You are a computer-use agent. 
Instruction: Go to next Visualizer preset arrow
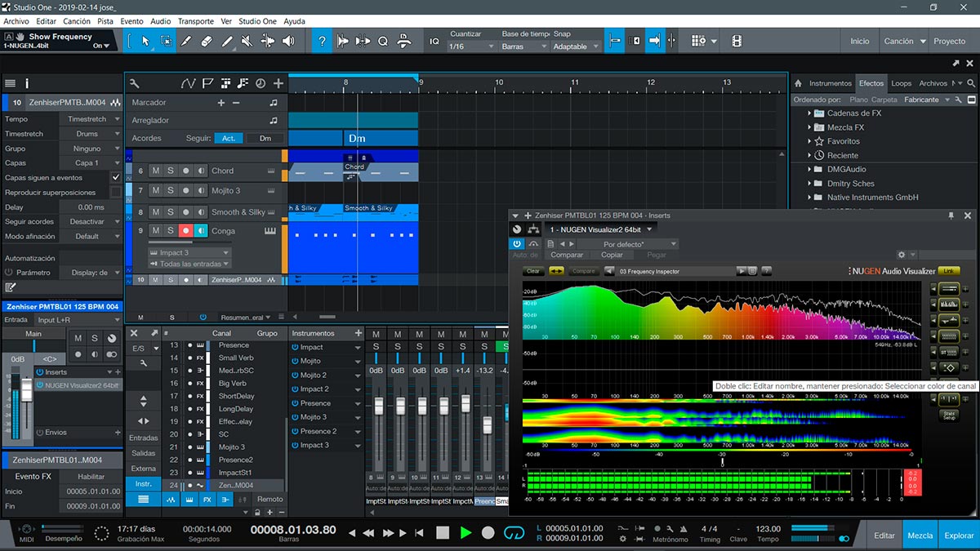(742, 271)
